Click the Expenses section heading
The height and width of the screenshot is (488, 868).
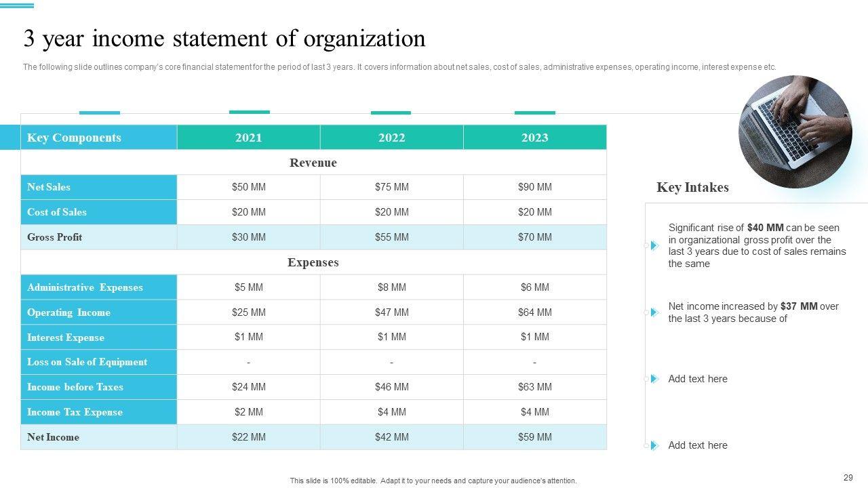pyautogui.click(x=313, y=262)
